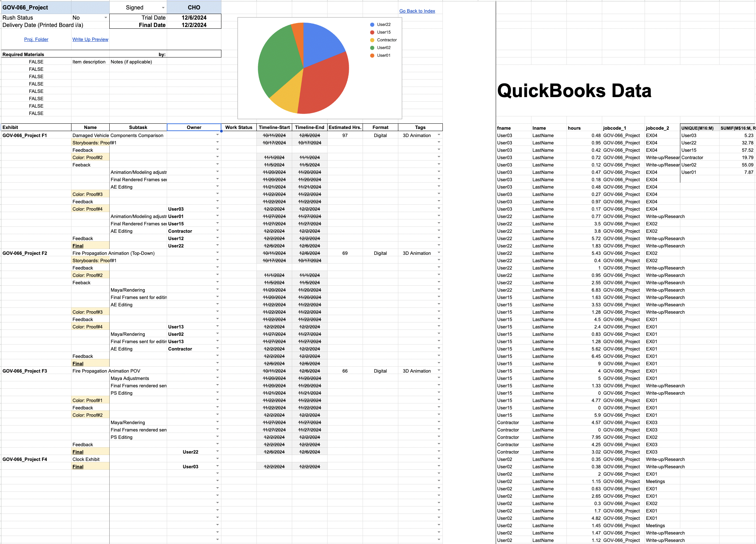Select the fname column header
756x544 pixels.
click(x=514, y=128)
